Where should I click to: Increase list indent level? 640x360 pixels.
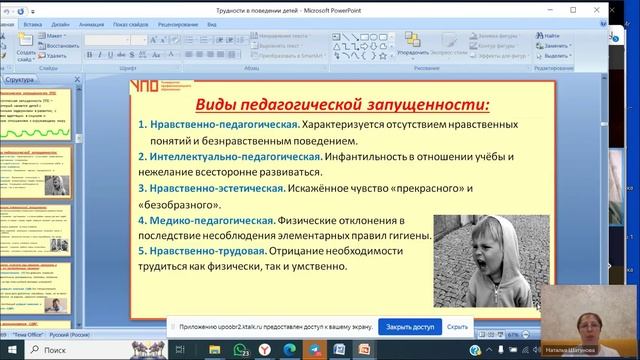(x=230, y=40)
